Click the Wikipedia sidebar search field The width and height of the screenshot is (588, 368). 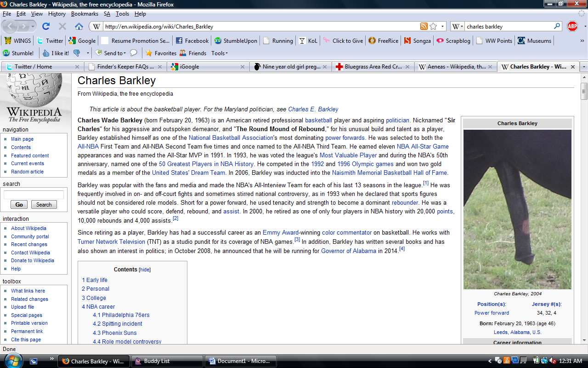pyautogui.click(x=34, y=195)
